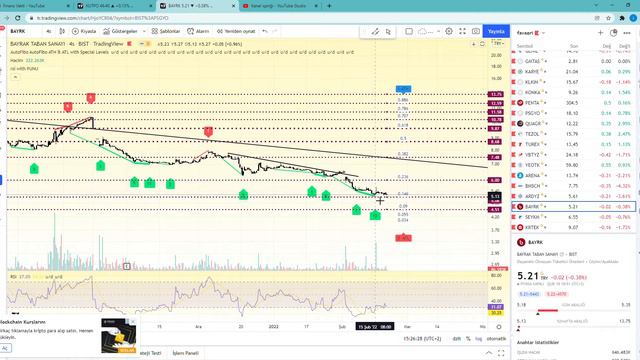Create an Alarm alert

[x=198, y=31]
